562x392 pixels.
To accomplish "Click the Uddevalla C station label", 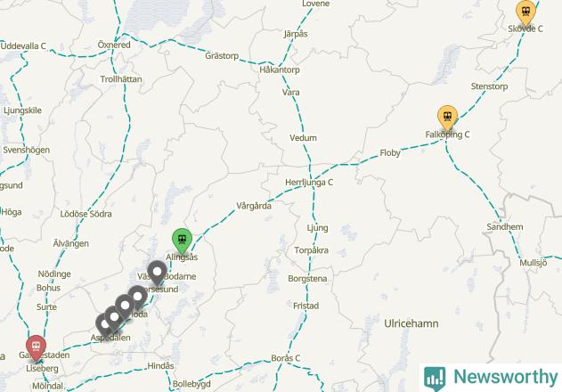I will pyautogui.click(x=23, y=46).
